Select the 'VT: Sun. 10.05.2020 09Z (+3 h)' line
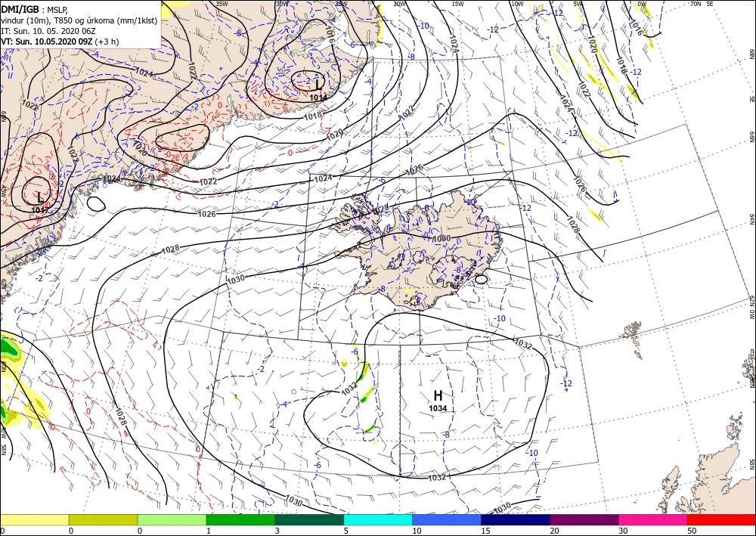756x536 pixels. click(60, 42)
